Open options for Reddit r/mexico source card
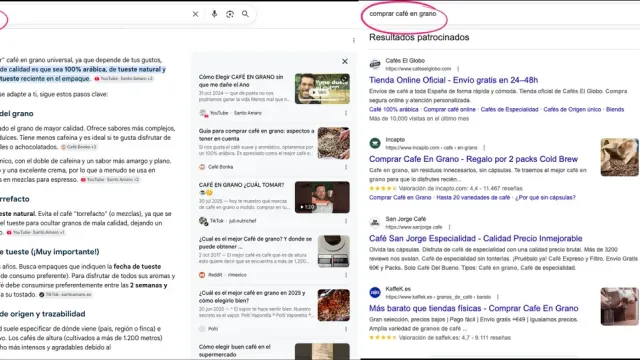Screen dimensions: 640x360 click(346, 275)
